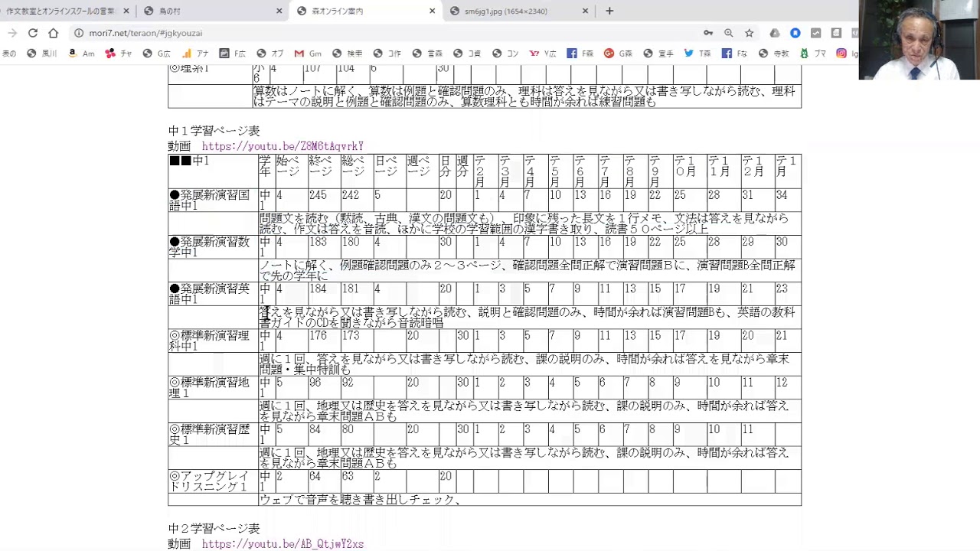Click the '●発展新演習国語中1' row label

tap(210, 201)
